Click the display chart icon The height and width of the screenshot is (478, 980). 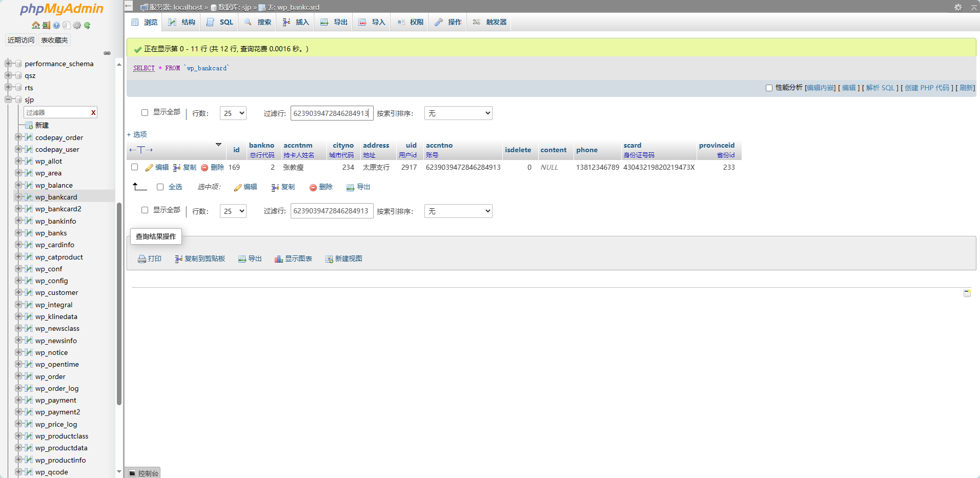click(x=278, y=259)
